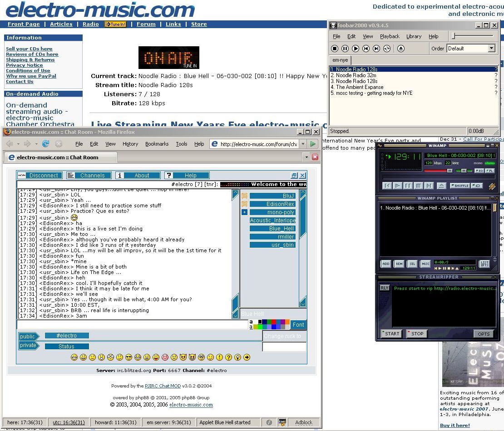Click undock icon in chat applet header
504x431 pixels.
[x=294, y=176]
